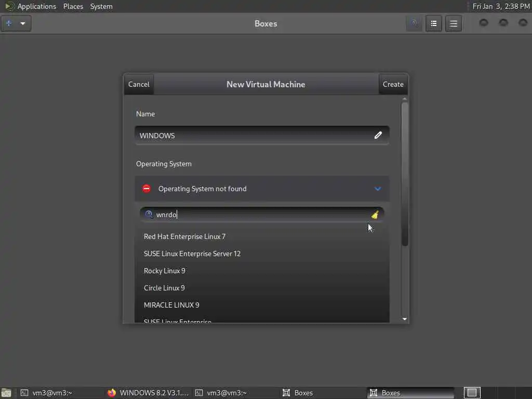Image resolution: width=532 pixels, height=399 pixels.
Task: Click the Firefox icon in taskbar
Action: coord(112,393)
